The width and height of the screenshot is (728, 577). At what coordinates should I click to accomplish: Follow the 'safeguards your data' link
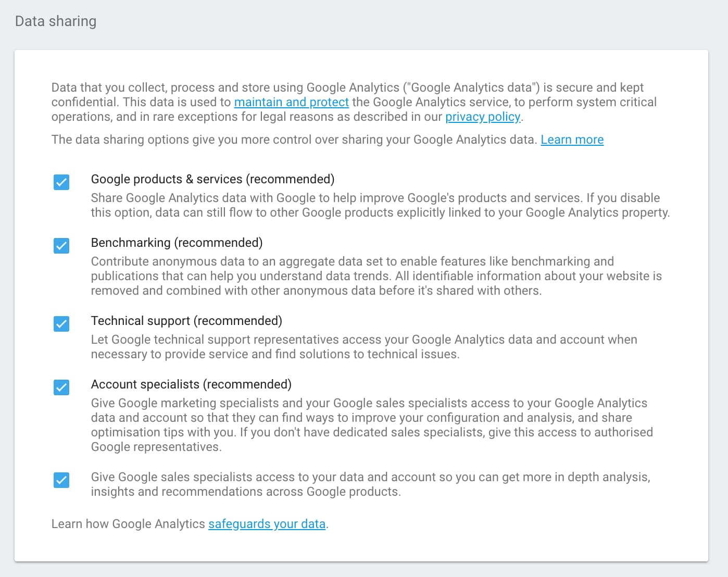pyautogui.click(x=267, y=524)
